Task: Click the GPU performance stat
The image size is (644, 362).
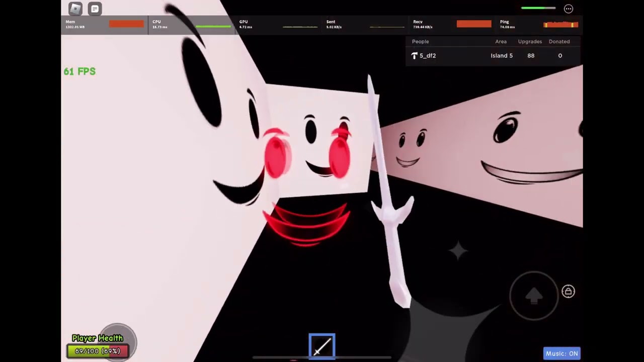Action: coord(279,24)
